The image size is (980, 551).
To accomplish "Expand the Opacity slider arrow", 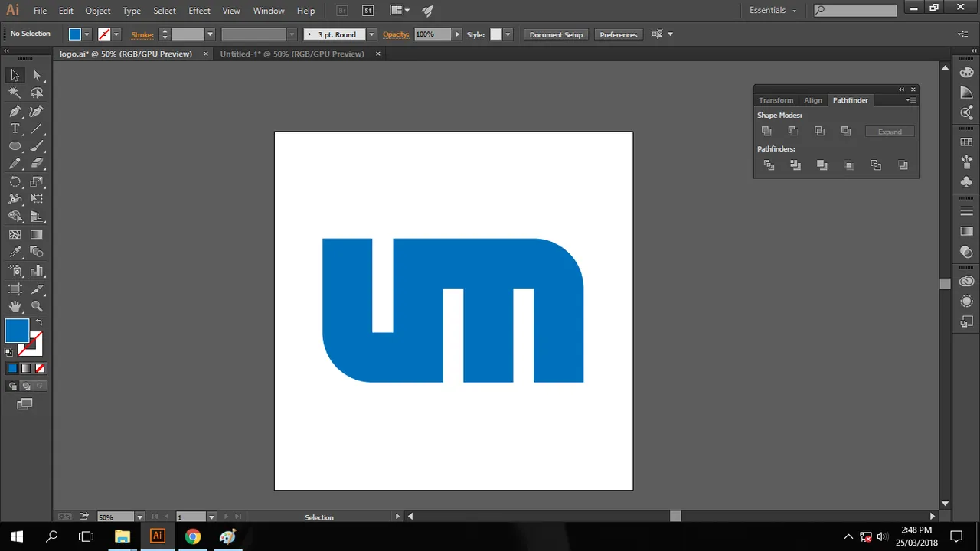I will (457, 34).
